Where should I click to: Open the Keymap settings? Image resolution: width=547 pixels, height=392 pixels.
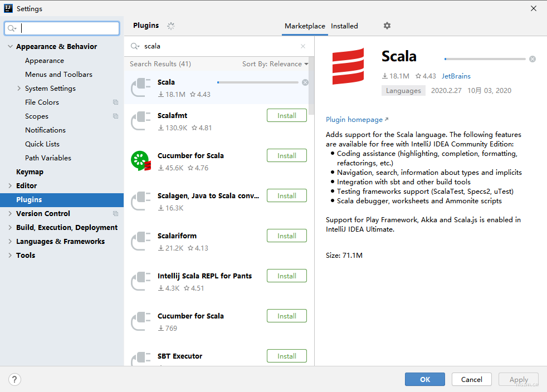[x=30, y=172]
